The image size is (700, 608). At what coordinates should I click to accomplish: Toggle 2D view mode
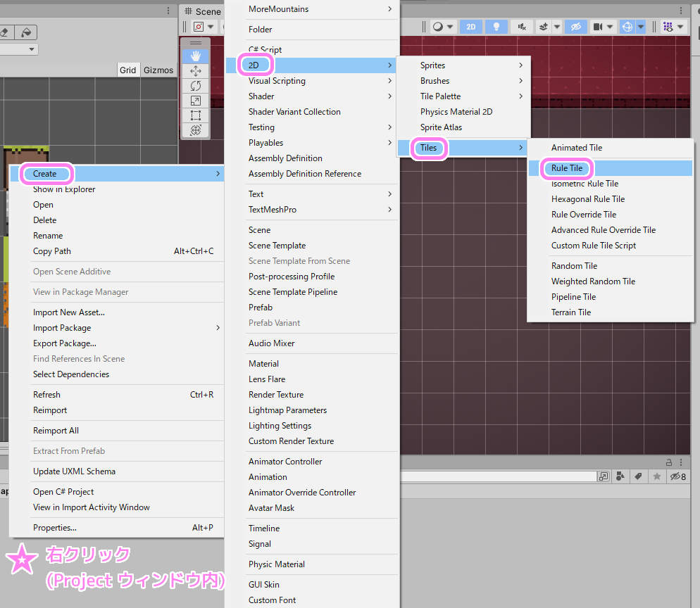pos(470,26)
